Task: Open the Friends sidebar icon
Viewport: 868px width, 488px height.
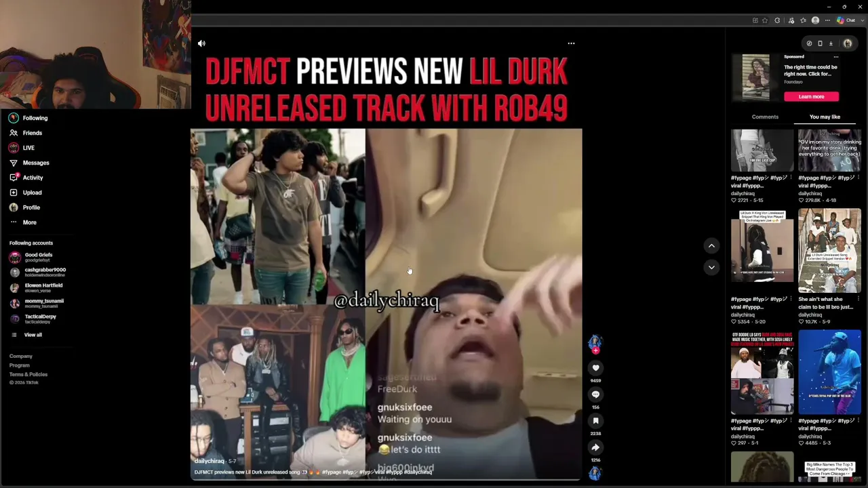Action: (x=14, y=133)
